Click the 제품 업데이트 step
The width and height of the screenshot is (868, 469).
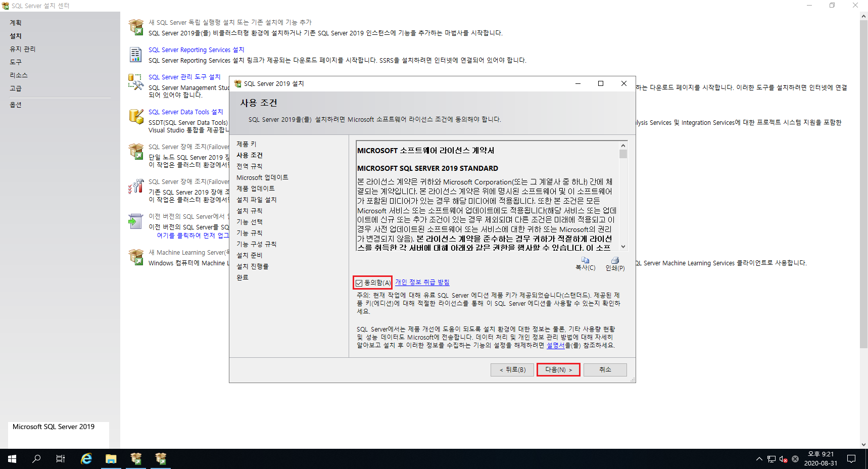pos(256,189)
